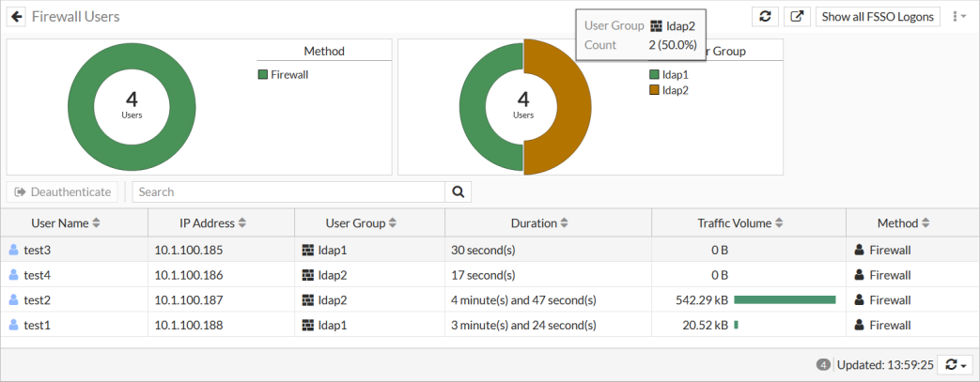This screenshot has height=382, width=980.
Task: Click into the Search input field
Action: (x=288, y=191)
